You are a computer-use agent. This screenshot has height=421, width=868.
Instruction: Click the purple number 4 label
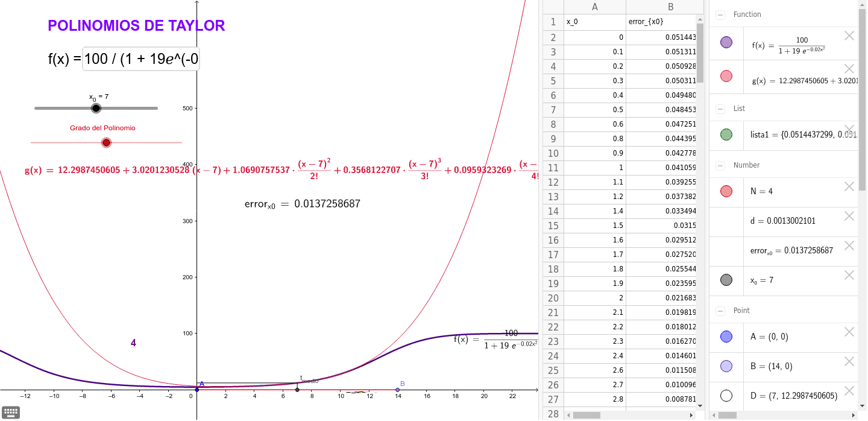click(x=133, y=343)
